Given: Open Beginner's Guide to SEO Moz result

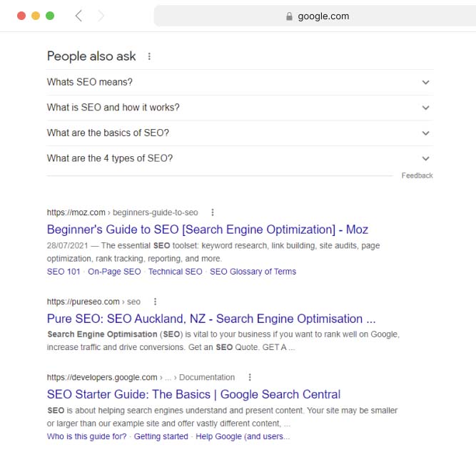Looking at the screenshot, I should (207, 230).
